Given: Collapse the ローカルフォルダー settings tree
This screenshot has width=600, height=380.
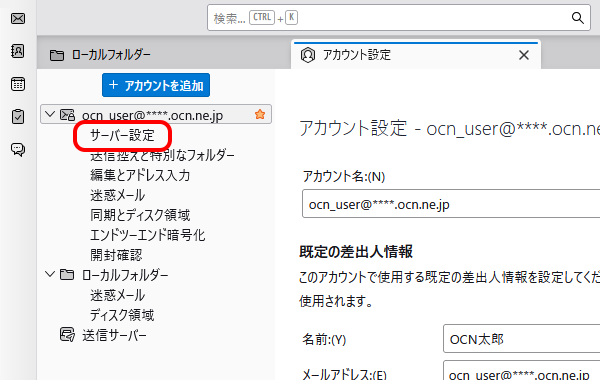Looking at the screenshot, I should [x=50, y=274].
